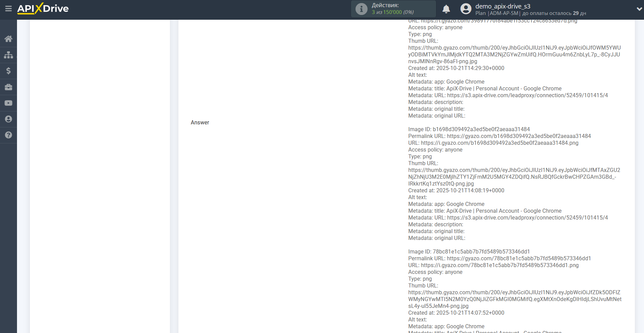
Task: Select Permalink URL ending in 346dd1
Action: click(500, 258)
